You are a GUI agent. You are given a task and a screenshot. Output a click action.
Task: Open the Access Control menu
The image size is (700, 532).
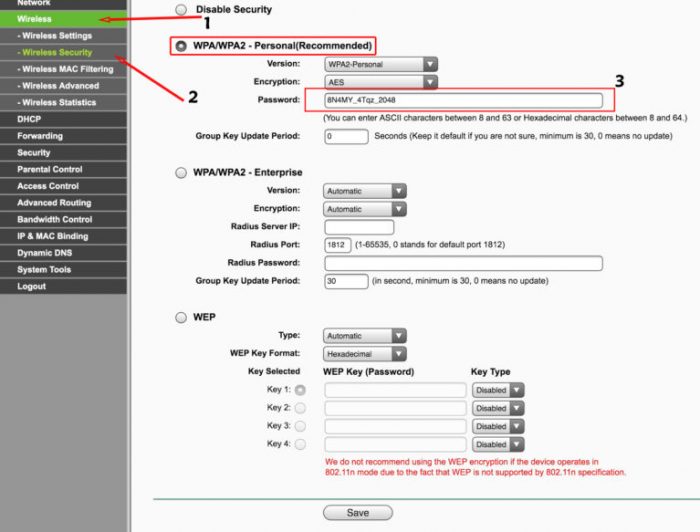[x=63, y=186]
